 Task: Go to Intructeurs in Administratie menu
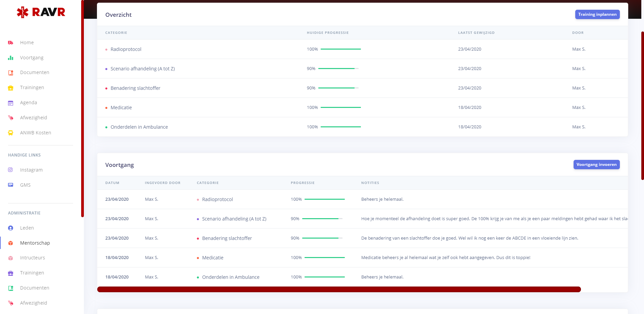tap(32, 258)
